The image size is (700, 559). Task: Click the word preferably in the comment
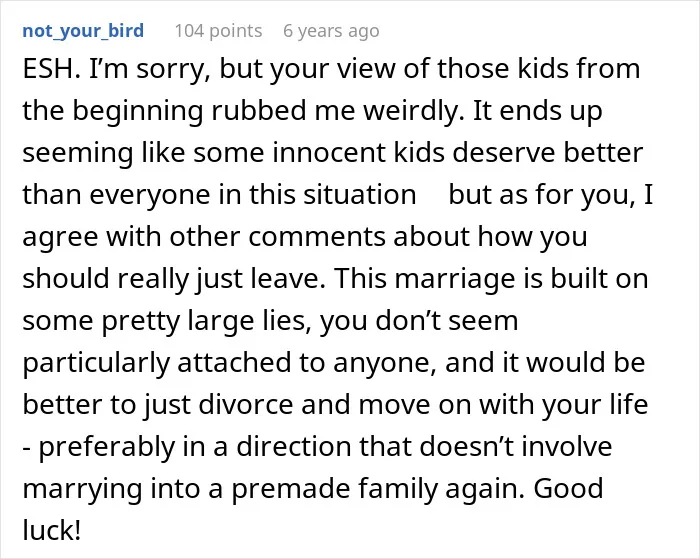pos(107,446)
